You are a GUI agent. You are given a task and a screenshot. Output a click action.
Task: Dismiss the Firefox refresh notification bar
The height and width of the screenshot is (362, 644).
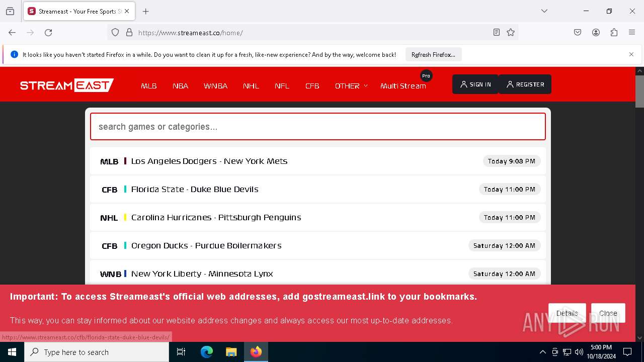pos(631,54)
